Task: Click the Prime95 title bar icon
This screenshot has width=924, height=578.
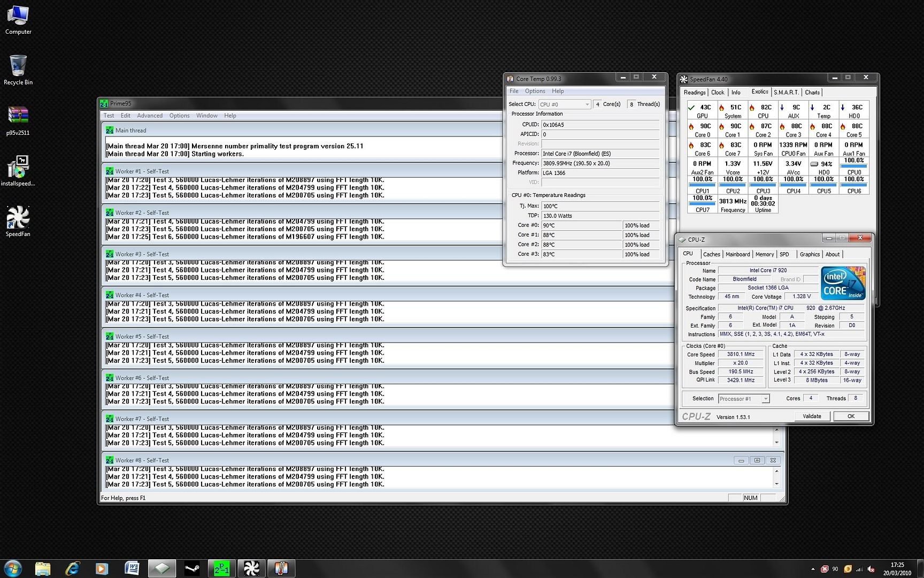Action: click(x=104, y=103)
